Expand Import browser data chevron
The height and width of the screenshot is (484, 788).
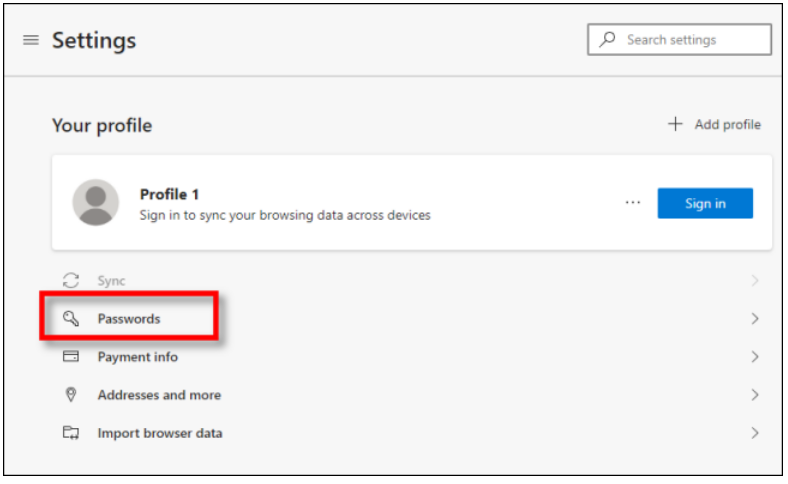pyautogui.click(x=755, y=433)
